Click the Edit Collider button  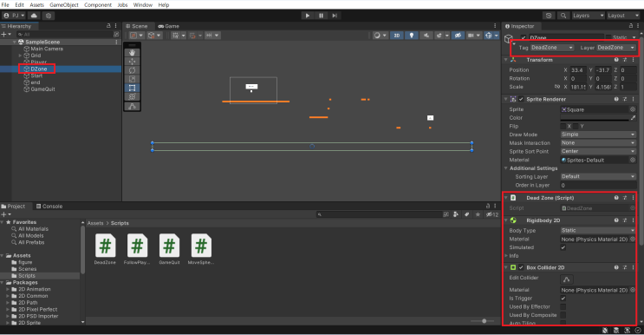[x=567, y=279]
